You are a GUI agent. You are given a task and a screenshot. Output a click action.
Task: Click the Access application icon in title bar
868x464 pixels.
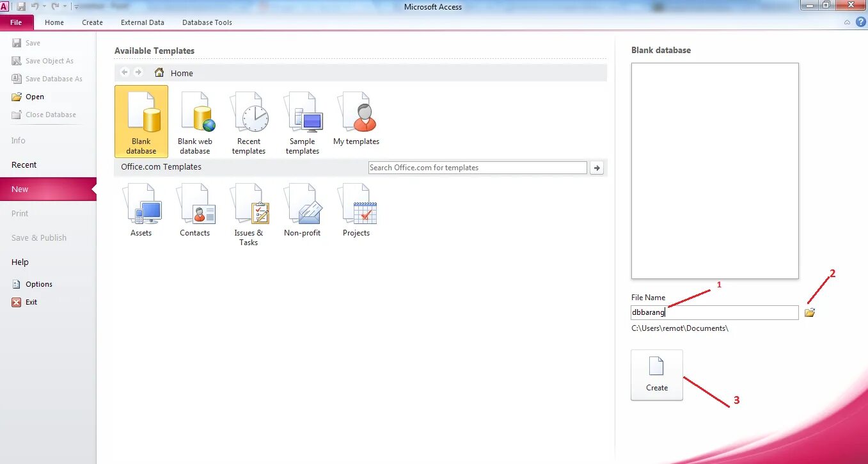(x=5, y=6)
